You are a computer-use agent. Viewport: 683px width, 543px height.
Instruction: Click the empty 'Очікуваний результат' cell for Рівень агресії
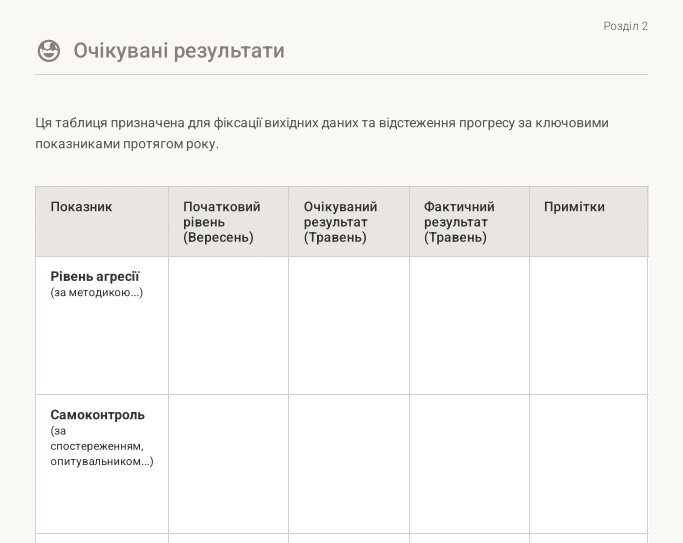click(349, 326)
